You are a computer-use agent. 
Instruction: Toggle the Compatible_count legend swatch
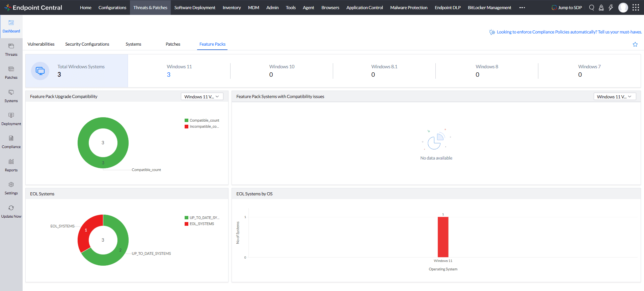pyautogui.click(x=186, y=120)
